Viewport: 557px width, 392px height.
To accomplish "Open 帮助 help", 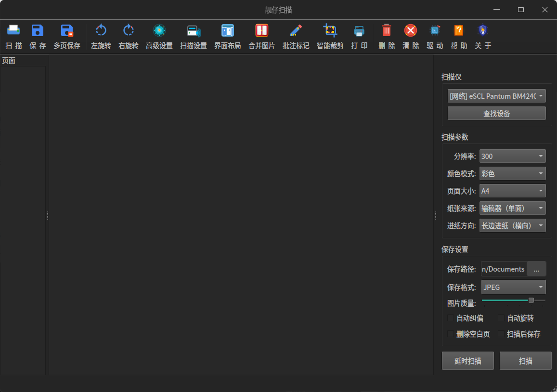I will click(459, 37).
